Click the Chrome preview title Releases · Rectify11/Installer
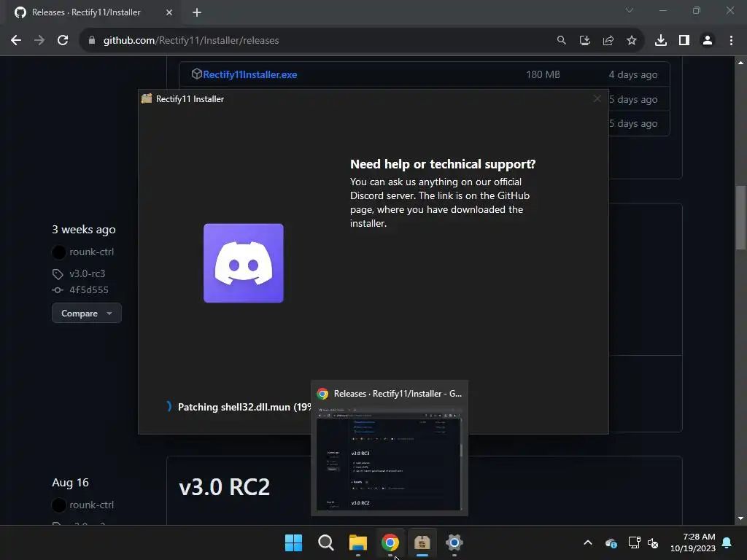The width and height of the screenshot is (747, 560). (x=398, y=394)
